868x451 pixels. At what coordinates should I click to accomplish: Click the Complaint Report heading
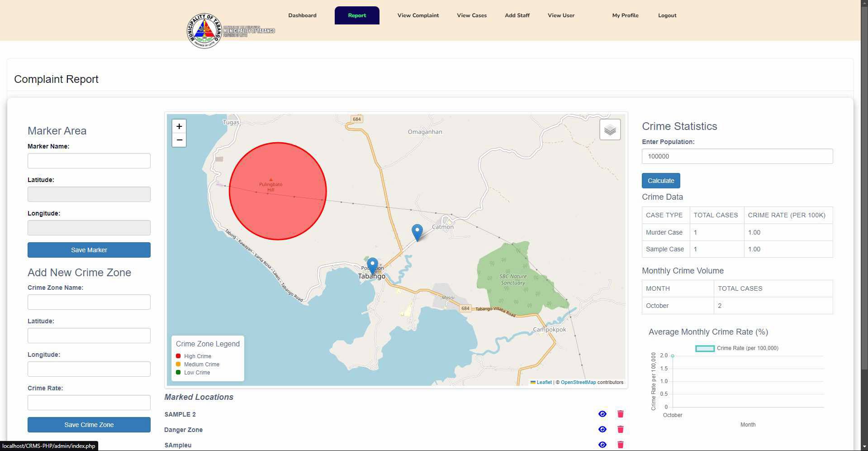tap(56, 79)
